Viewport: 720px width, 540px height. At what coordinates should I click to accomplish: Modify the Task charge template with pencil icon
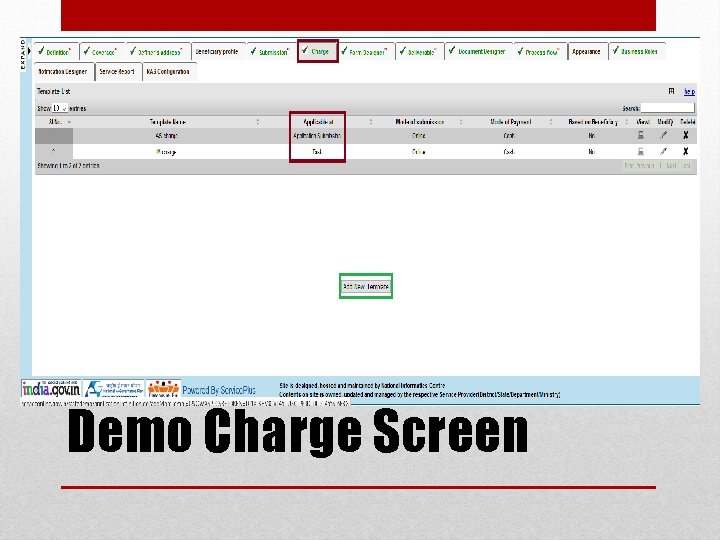[664, 152]
